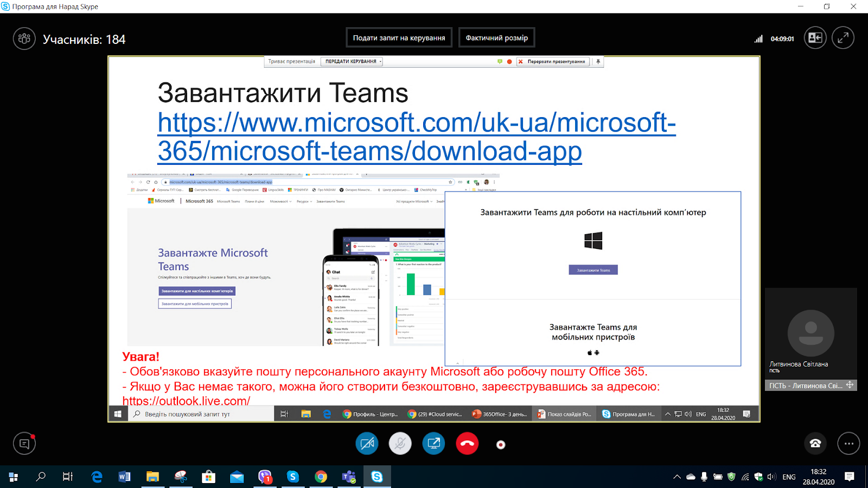Screen dimensions: 868x488
Task: Select Skype for Business on taskbar
Action: click(x=377, y=477)
